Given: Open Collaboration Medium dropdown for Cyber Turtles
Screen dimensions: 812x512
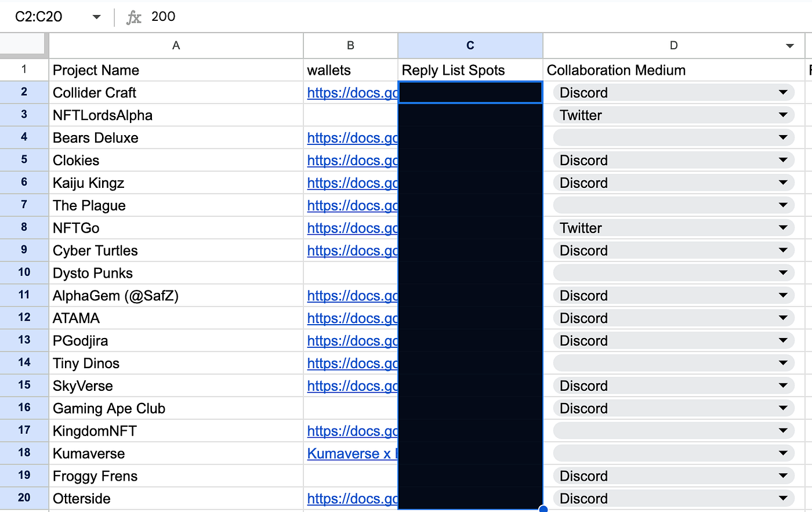Looking at the screenshot, I should (x=783, y=250).
